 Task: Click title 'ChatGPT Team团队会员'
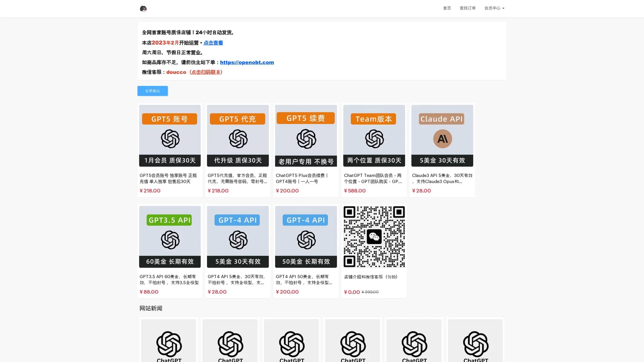coord(373,178)
